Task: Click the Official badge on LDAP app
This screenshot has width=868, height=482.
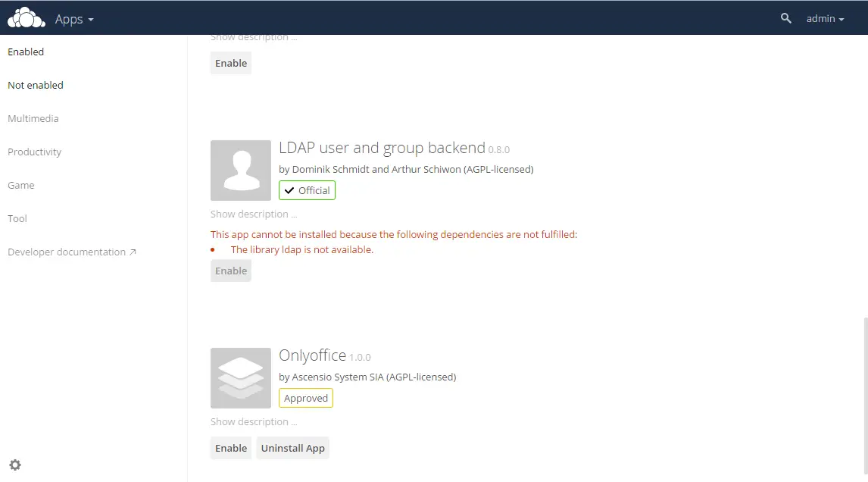Action: pyautogui.click(x=308, y=190)
